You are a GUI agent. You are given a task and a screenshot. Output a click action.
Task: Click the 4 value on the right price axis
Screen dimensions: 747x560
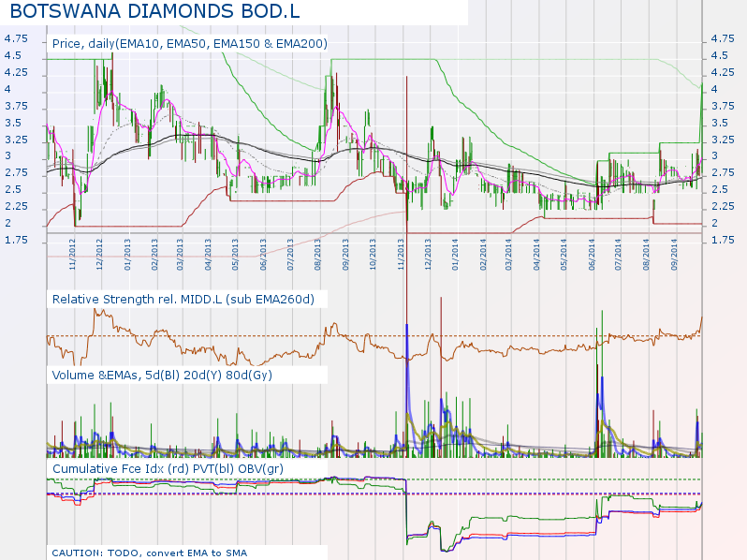(x=714, y=89)
